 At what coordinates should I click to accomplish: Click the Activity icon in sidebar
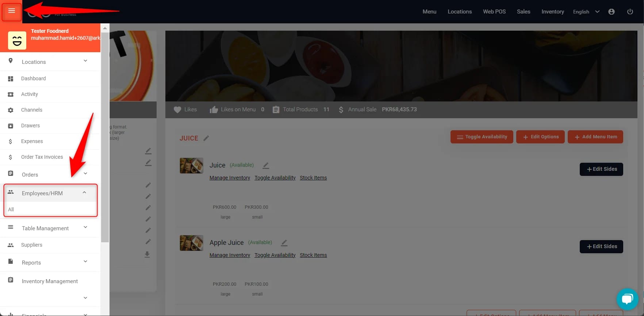(11, 95)
